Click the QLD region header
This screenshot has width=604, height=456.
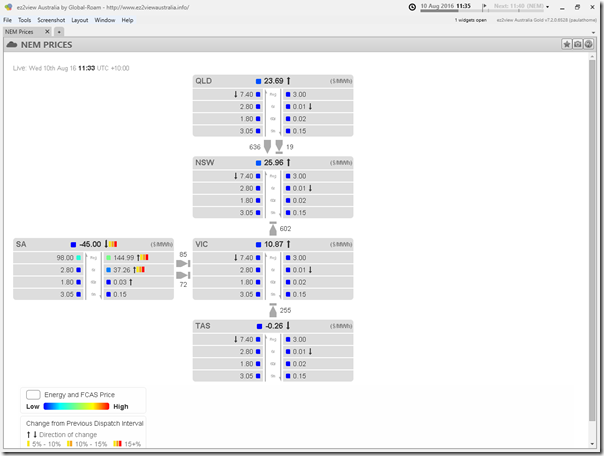pyautogui.click(x=273, y=81)
